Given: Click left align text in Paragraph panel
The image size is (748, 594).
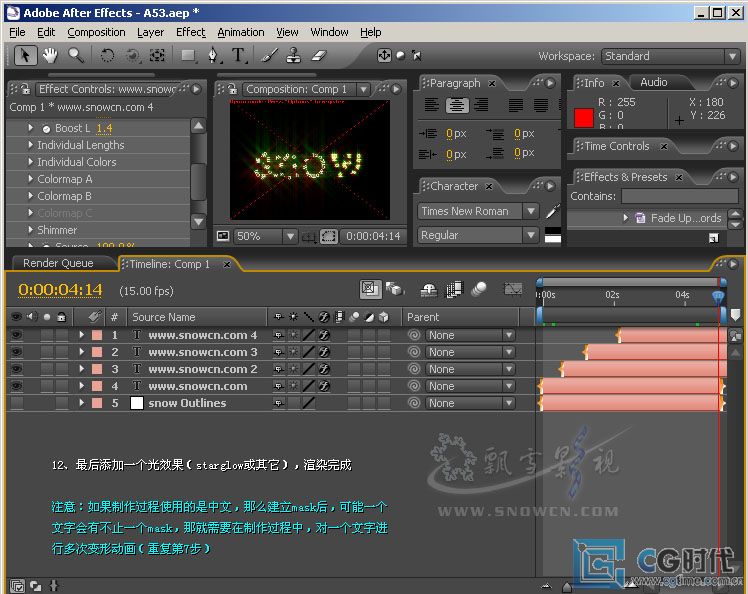Looking at the screenshot, I should tap(432, 104).
